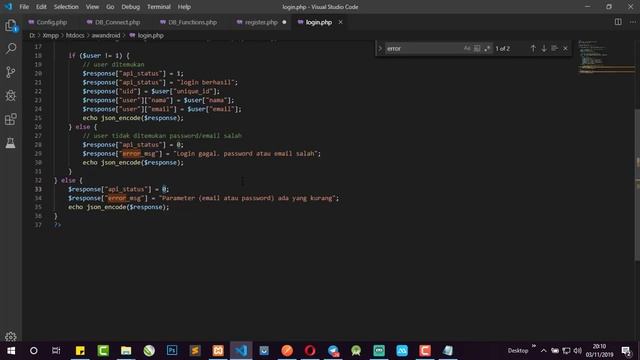The image size is (640, 360).
Task: Split the editor to the right
Action: pyautogui.click(x=618, y=22)
